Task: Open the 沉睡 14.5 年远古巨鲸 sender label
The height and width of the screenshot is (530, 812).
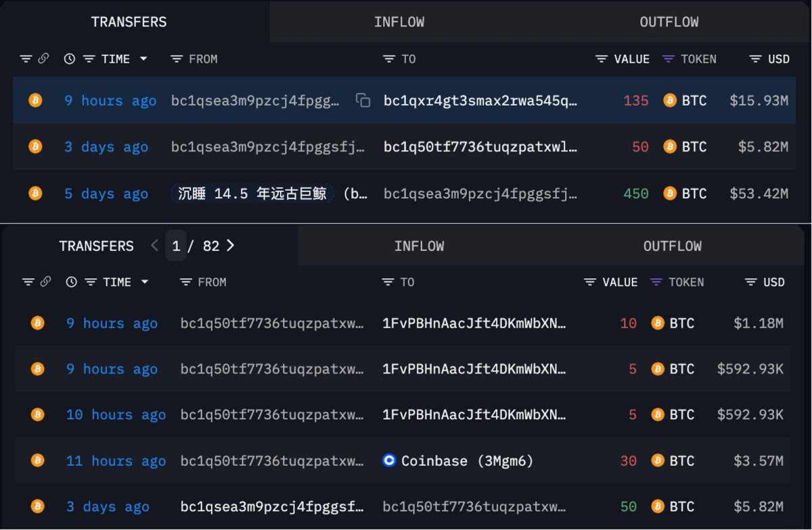Action: click(x=252, y=194)
